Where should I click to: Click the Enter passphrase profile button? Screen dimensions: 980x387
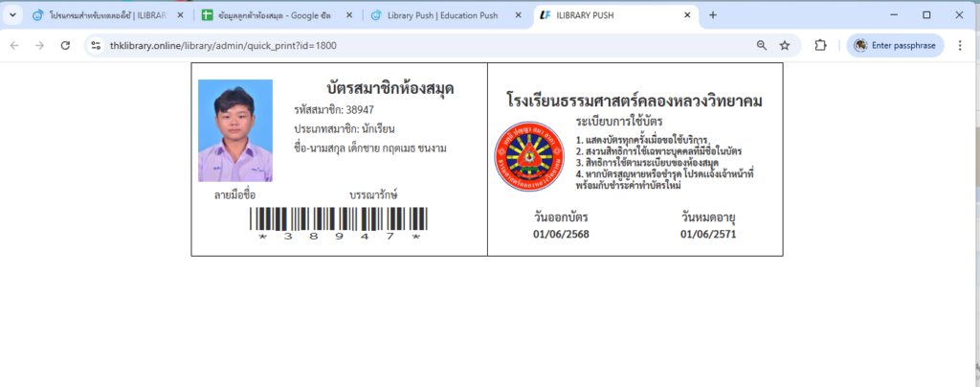point(895,45)
